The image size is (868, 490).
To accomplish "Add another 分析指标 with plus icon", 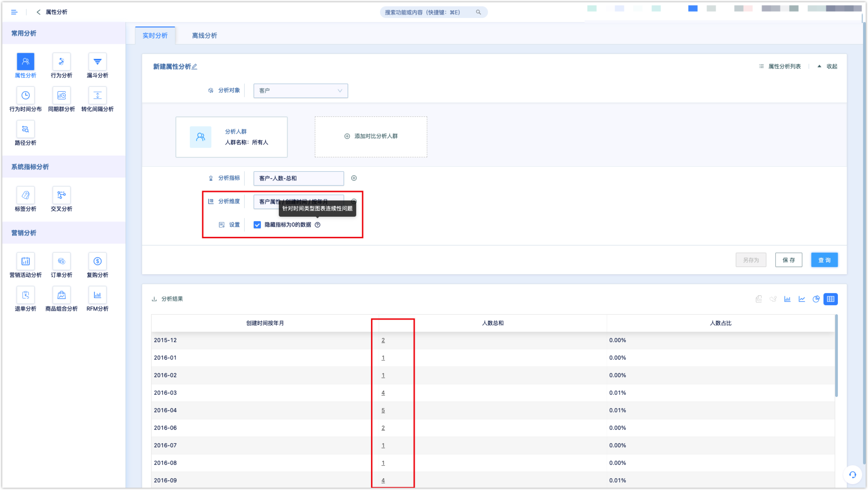I will click(354, 178).
